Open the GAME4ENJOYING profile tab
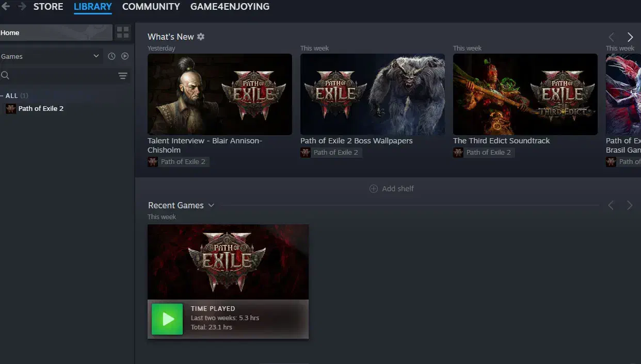The image size is (641, 364). pyautogui.click(x=230, y=7)
